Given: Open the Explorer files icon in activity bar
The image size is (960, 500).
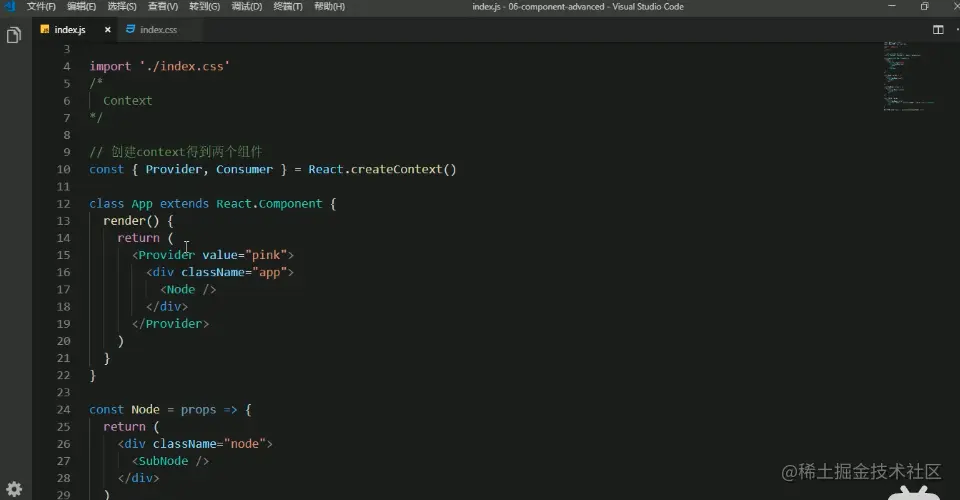Looking at the screenshot, I should tap(13, 35).
